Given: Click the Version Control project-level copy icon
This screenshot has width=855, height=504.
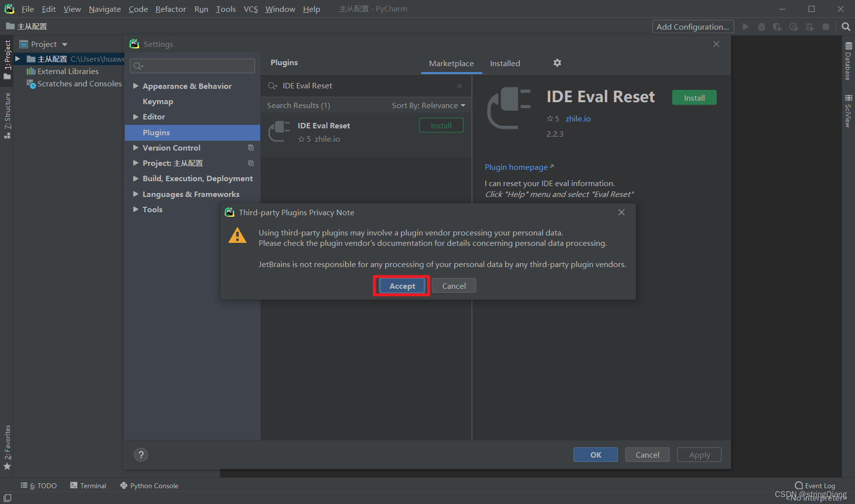Looking at the screenshot, I should click(251, 148).
